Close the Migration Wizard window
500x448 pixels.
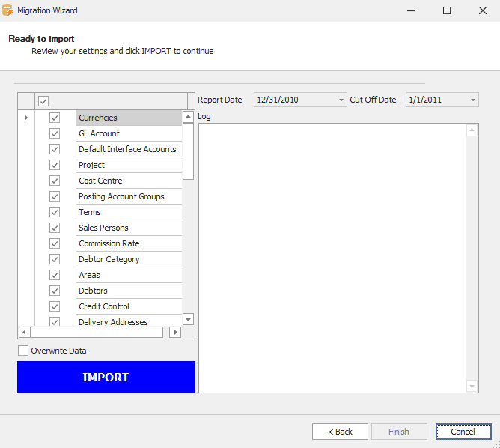(483, 10)
